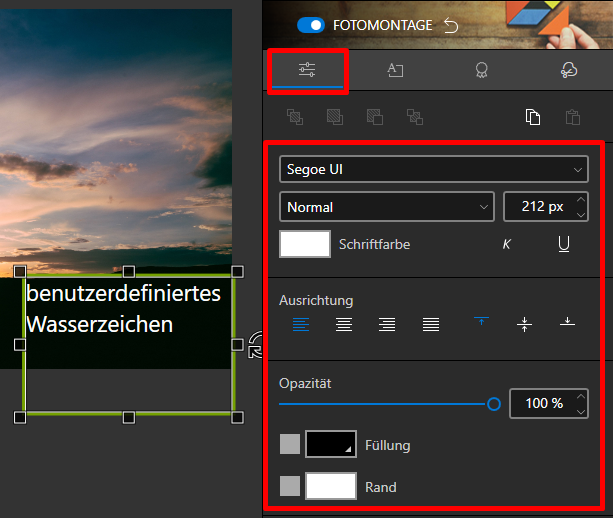Click the watermark text 'benutzerdefiniertes Wasserzeichen'
Viewport: 613px width, 518px height.
click(x=124, y=309)
